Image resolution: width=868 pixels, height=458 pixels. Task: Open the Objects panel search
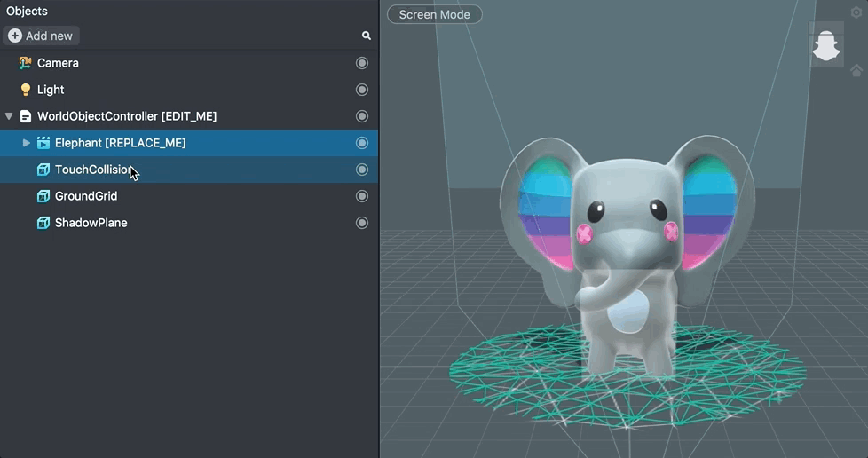[x=366, y=36]
